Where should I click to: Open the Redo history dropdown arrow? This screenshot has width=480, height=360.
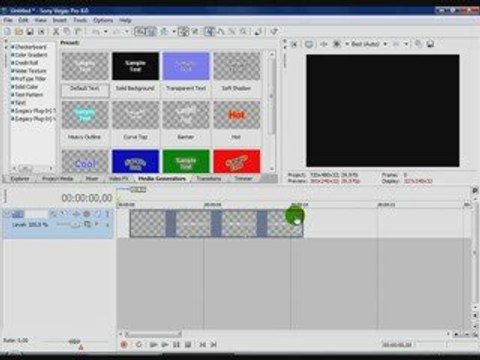click(x=127, y=32)
